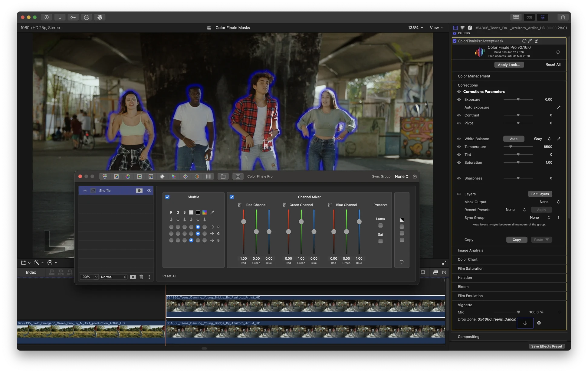Click the trash icon to delete the layer
Screen dimensions: 588x373
click(x=141, y=277)
